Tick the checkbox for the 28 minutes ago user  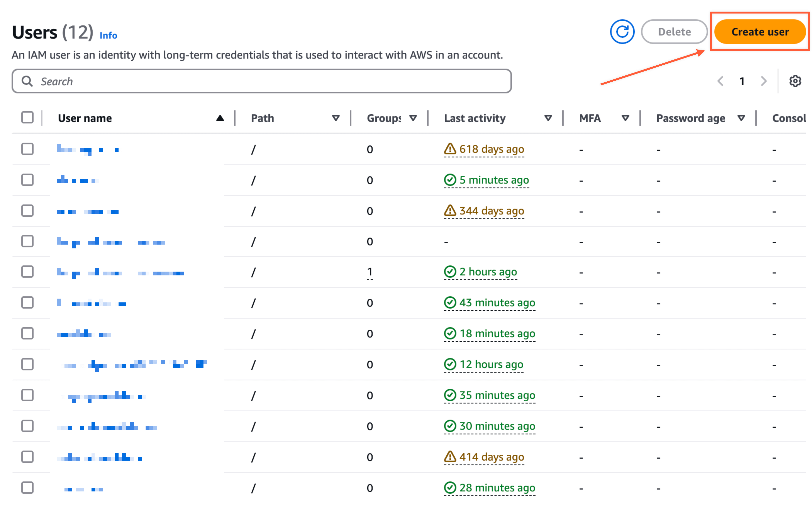pyautogui.click(x=27, y=487)
